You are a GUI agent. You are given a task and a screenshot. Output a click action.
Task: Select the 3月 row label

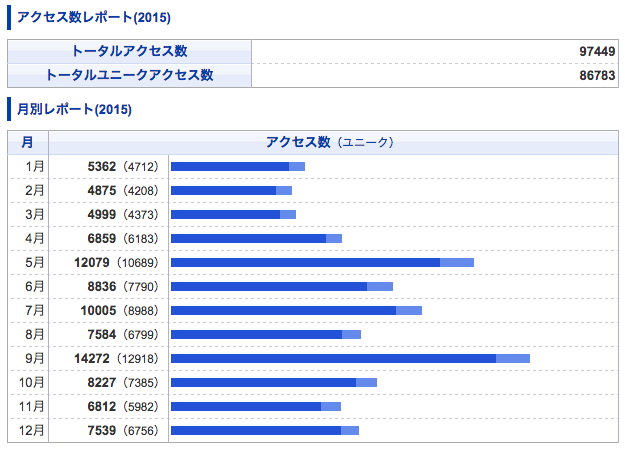coord(34,215)
